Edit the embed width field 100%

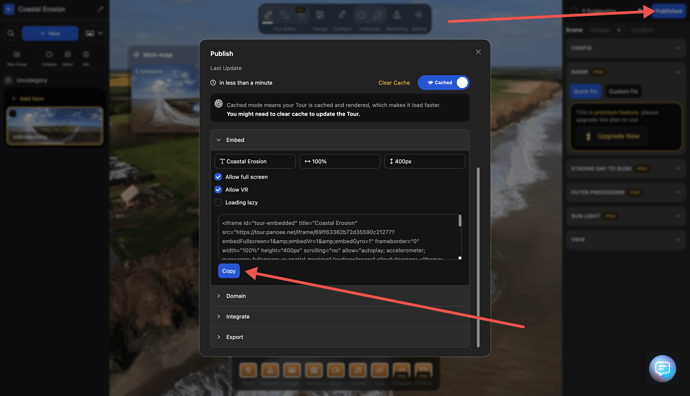click(x=340, y=161)
